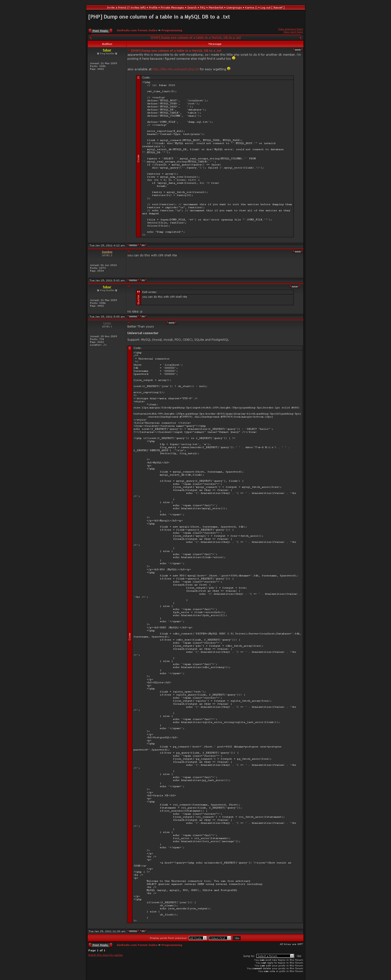Viewport: 391px width, 980px height.
Task: Quote LeNo's Universal connector post
Action: [172, 323]
